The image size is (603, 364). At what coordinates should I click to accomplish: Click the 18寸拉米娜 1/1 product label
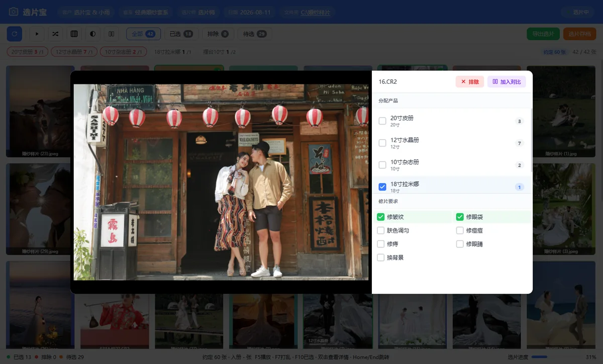173,52
